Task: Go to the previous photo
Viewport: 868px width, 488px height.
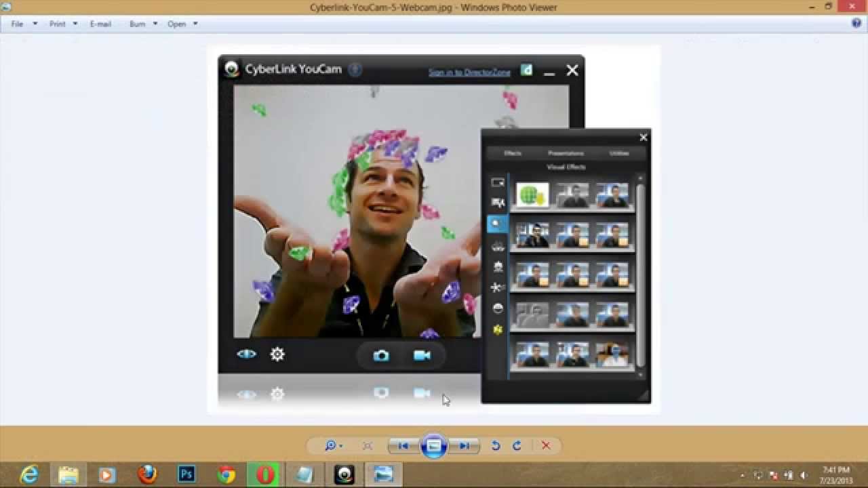Action: click(x=403, y=446)
